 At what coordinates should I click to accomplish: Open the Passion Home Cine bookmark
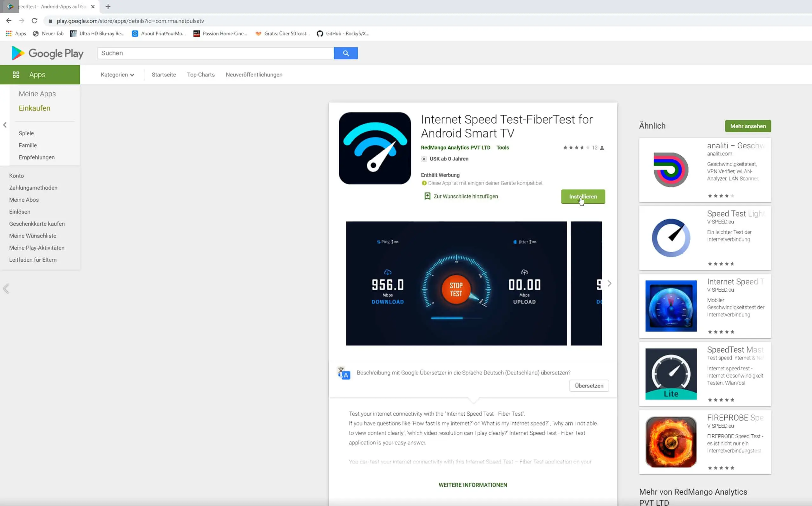click(220, 34)
